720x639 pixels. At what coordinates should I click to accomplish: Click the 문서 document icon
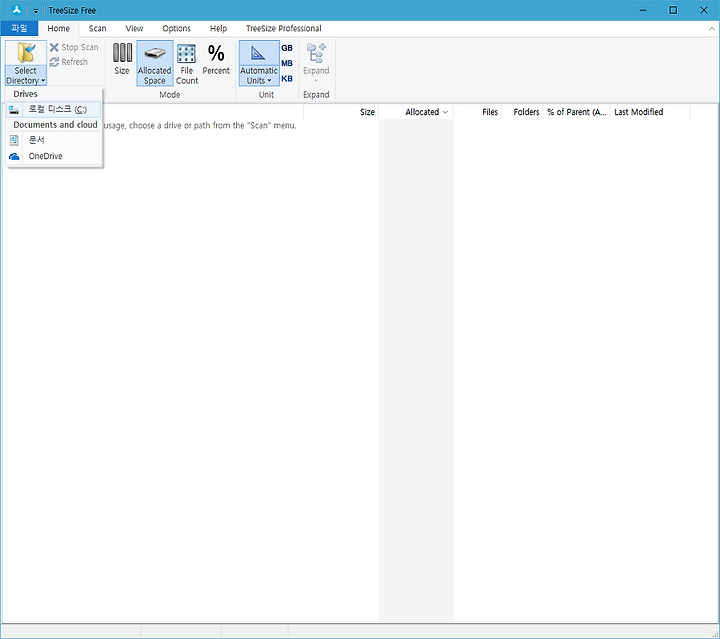pyautogui.click(x=14, y=140)
